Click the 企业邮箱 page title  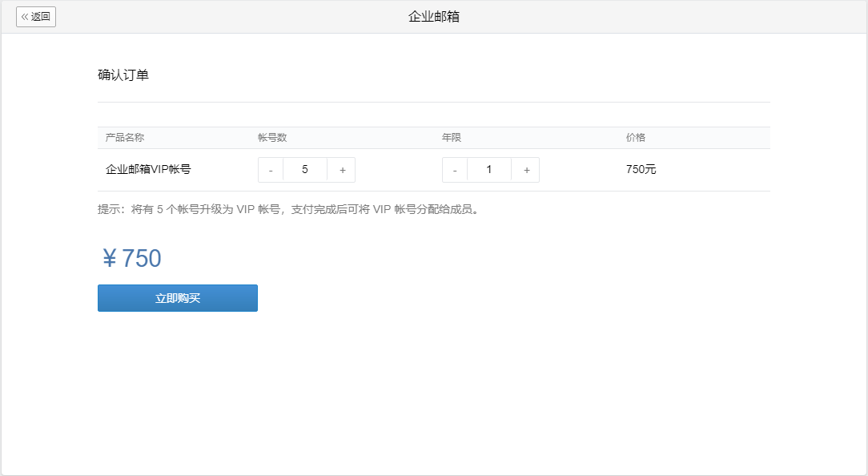[434, 17]
